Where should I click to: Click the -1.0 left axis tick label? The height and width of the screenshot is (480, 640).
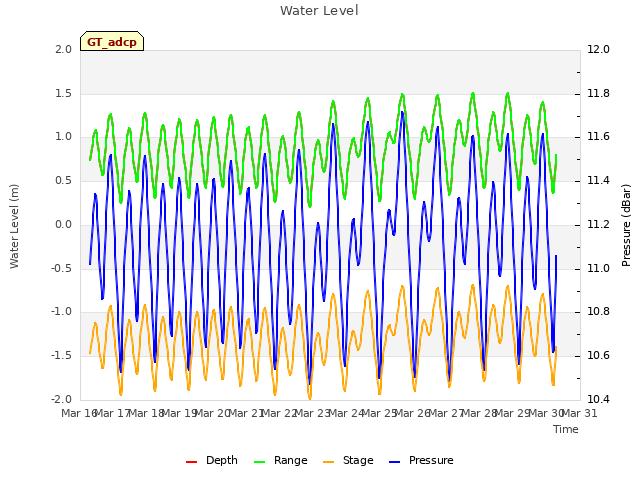point(61,312)
